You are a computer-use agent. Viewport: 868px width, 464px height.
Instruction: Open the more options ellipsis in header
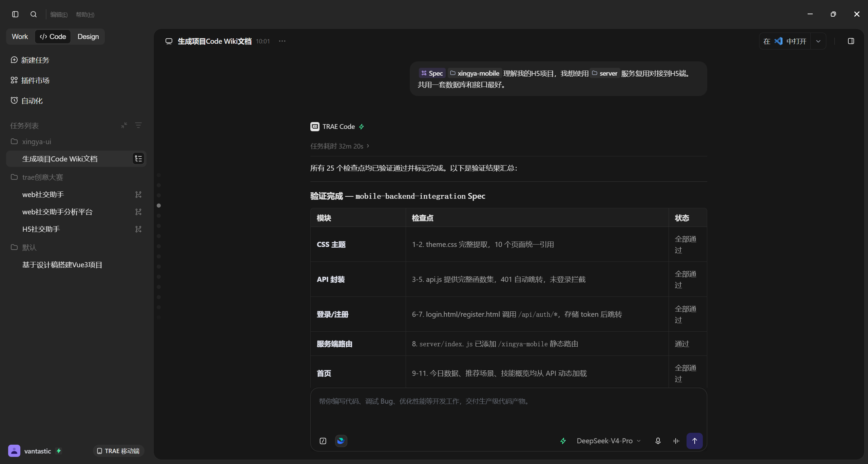282,41
